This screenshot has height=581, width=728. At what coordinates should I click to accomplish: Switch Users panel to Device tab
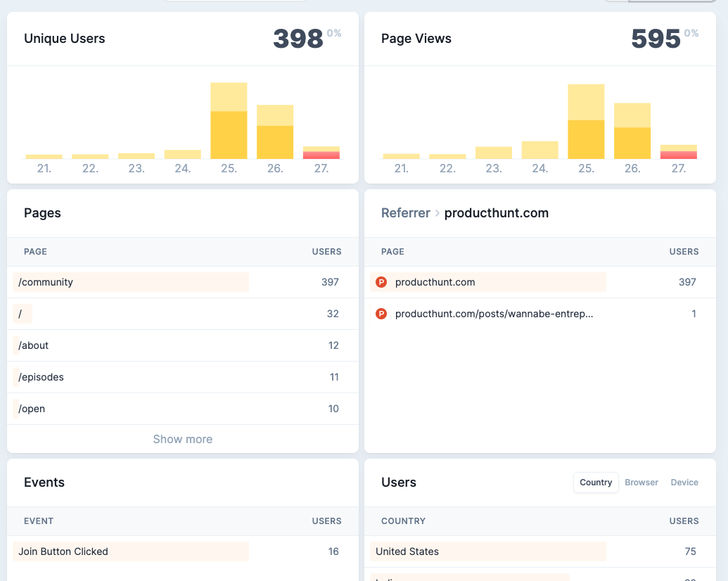tap(684, 483)
